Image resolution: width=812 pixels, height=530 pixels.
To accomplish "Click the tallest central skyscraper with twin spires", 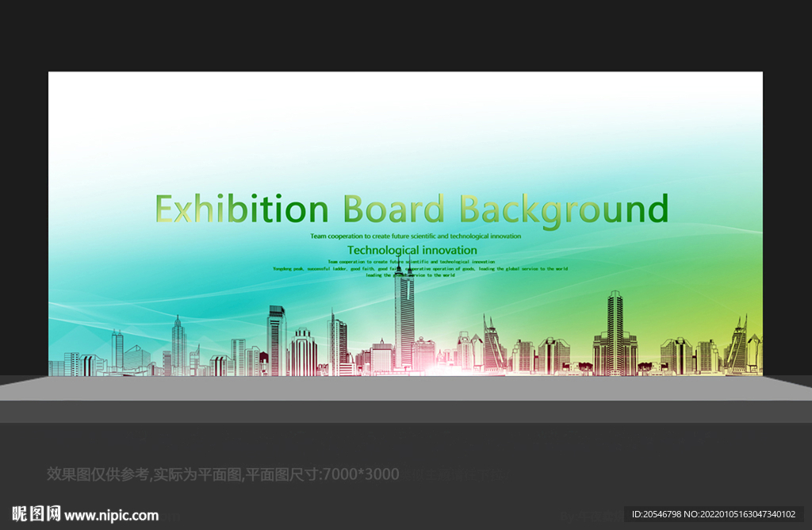I will coord(404,316).
